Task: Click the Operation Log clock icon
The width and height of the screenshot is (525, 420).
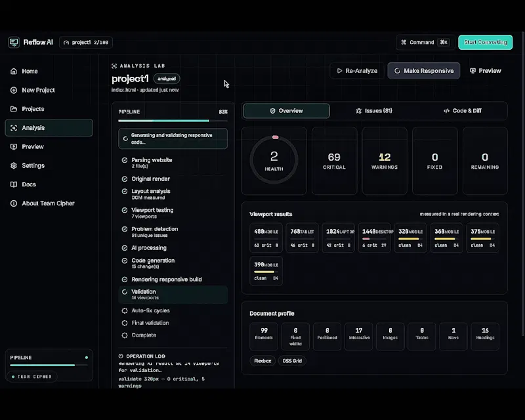Action: point(121,356)
